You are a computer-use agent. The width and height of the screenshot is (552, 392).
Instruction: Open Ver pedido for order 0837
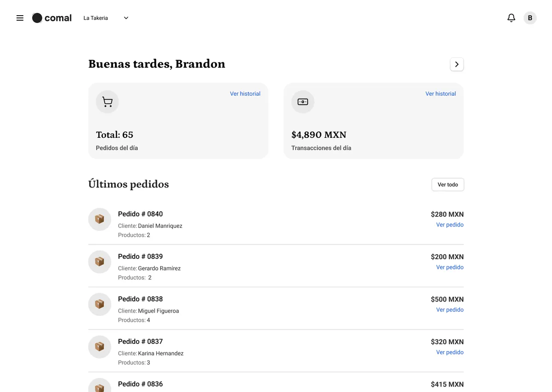click(x=450, y=352)
